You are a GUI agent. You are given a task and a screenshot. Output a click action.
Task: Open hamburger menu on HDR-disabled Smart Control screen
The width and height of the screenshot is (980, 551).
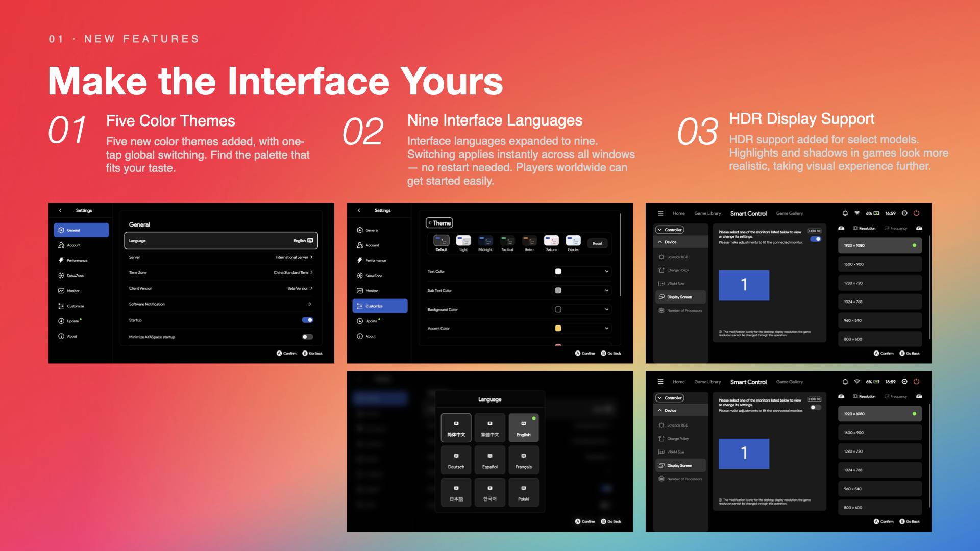[660, 382]
